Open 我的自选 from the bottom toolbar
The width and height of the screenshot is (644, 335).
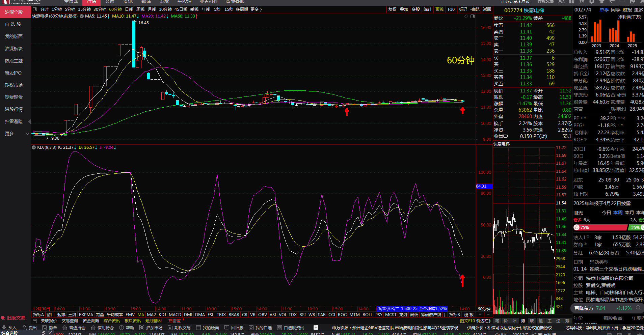[x=260, y=328]
